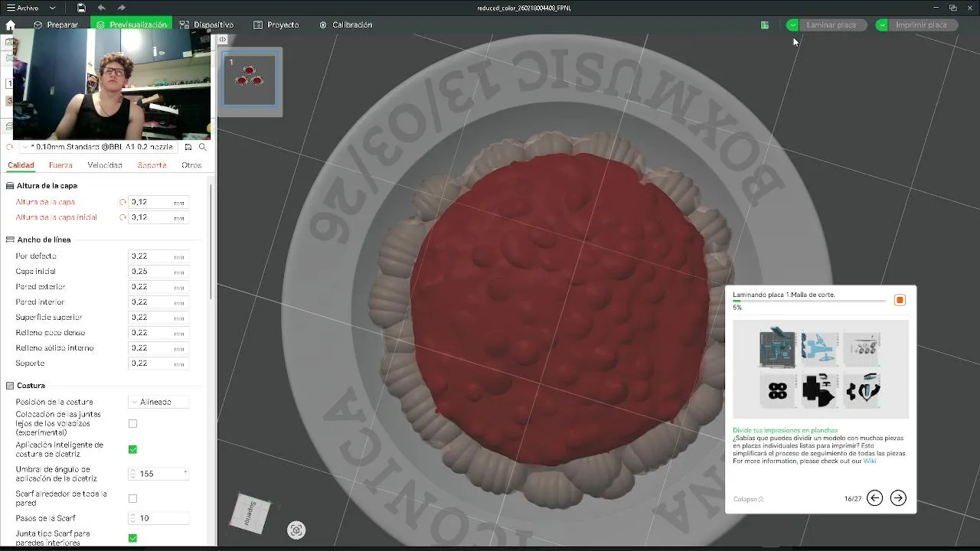This screenshot has height=551, width=980.
Task: Go to the Proyecto tab
Action: pyautogui.click(x=276, y=24)
